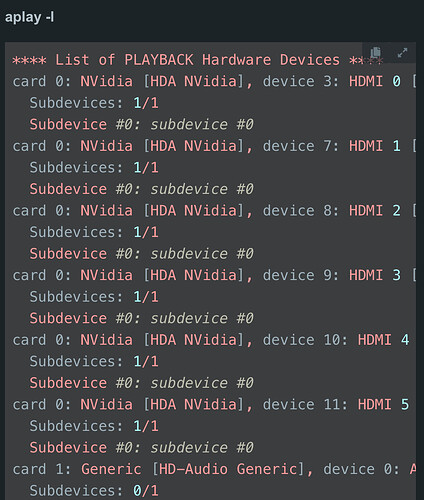This screenshot has height=500, width=424.
Task: Select the 'List of PLAYBACK Hardware Devices' line
Action: coord(198,60)
